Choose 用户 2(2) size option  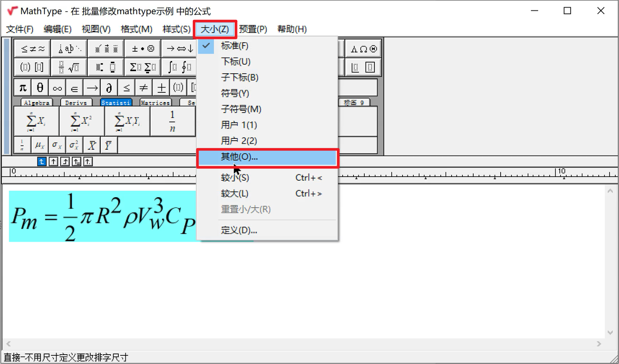click(267, 141)
